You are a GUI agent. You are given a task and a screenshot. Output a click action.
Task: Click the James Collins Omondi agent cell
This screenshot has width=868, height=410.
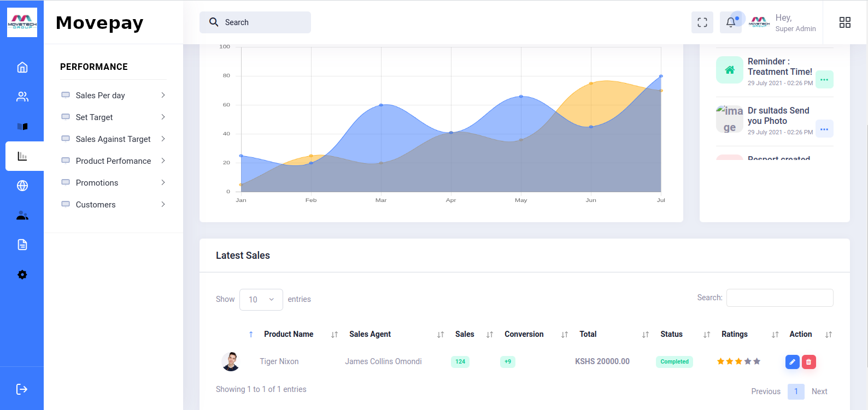coord(383,361)
